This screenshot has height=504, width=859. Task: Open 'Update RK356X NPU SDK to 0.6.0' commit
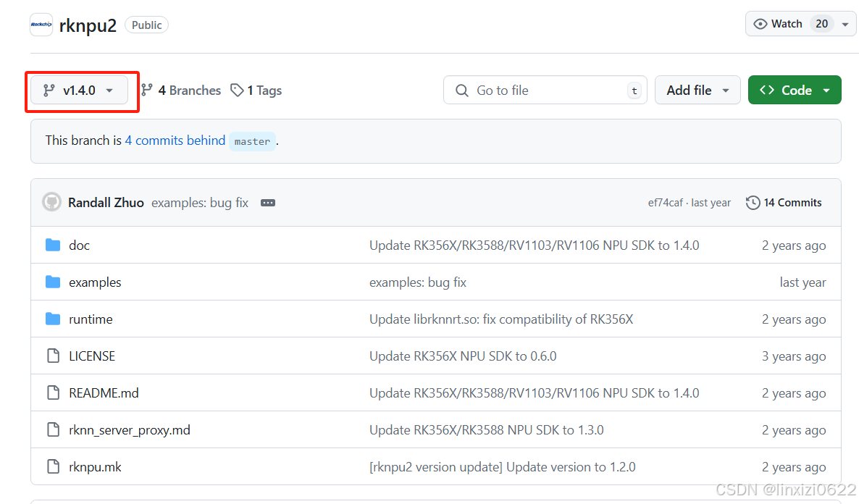click(x=463, y=356)
